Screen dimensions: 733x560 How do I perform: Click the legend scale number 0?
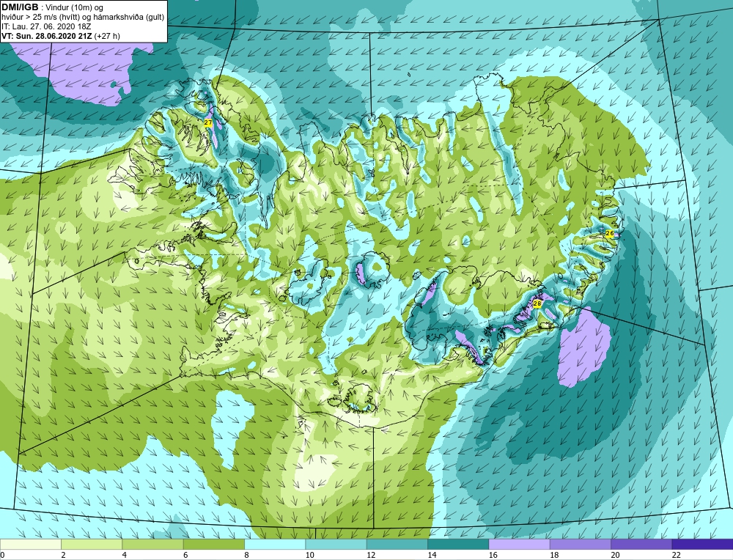point(2,555)
